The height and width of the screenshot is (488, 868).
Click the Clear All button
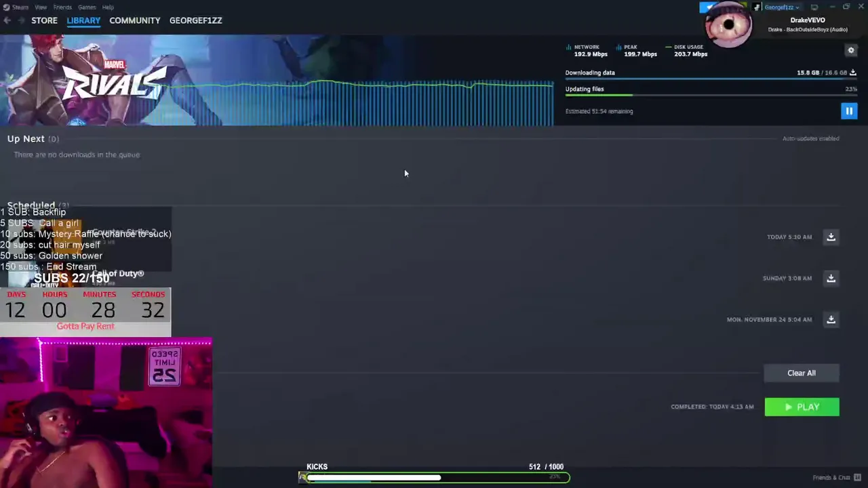coord(802,373)
